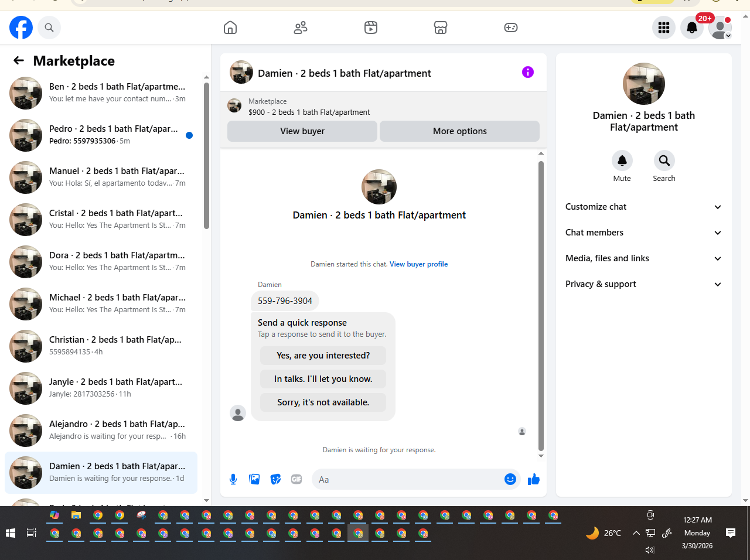Viewport: 750px width, 560px height.
Task: Mute this chat with the bell icon
Action: (622, 161)
